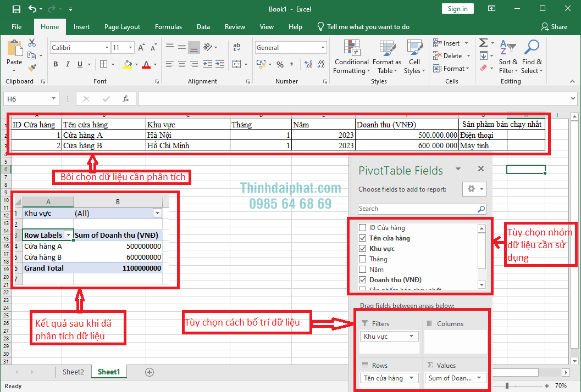This screenshot has height=392, width=581.
Task: Click the AutoSum sigma icon
Action: (483, 43)
